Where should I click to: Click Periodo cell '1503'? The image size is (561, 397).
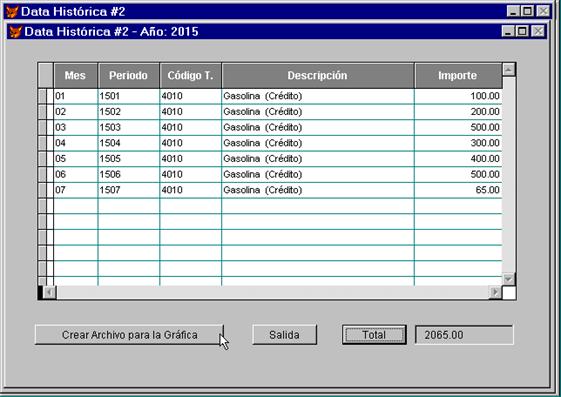128,127
